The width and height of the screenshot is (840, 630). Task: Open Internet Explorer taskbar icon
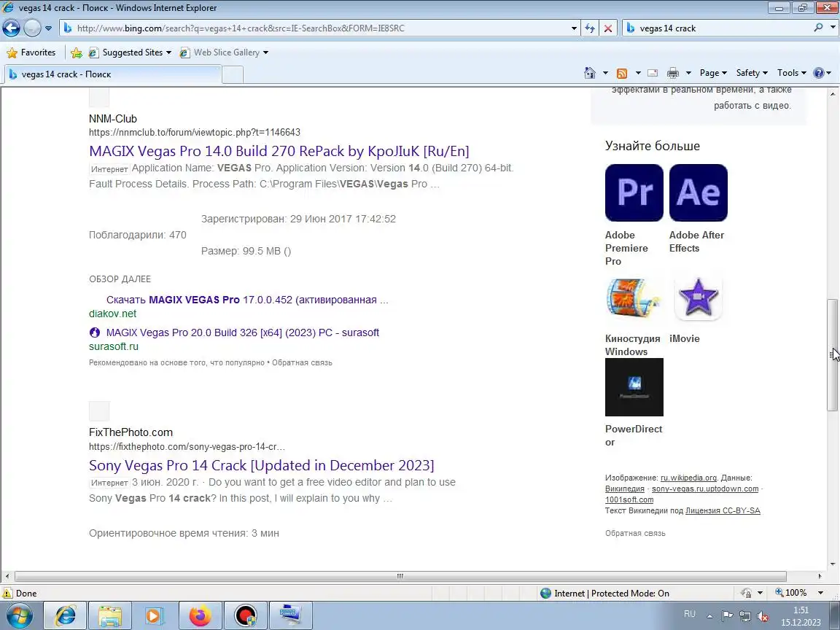65,615
